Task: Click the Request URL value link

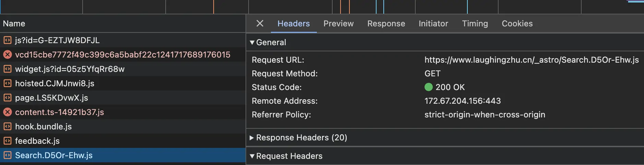Action: [x=532, y=60]
